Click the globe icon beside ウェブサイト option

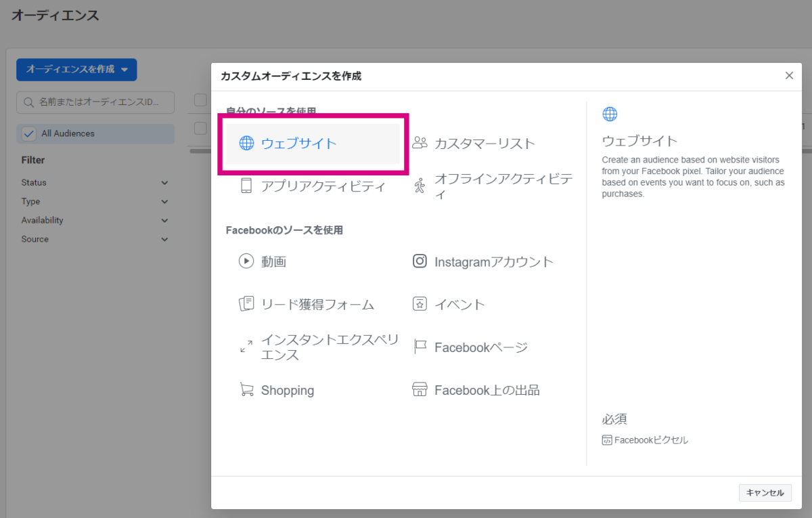[x=246, y=143]
